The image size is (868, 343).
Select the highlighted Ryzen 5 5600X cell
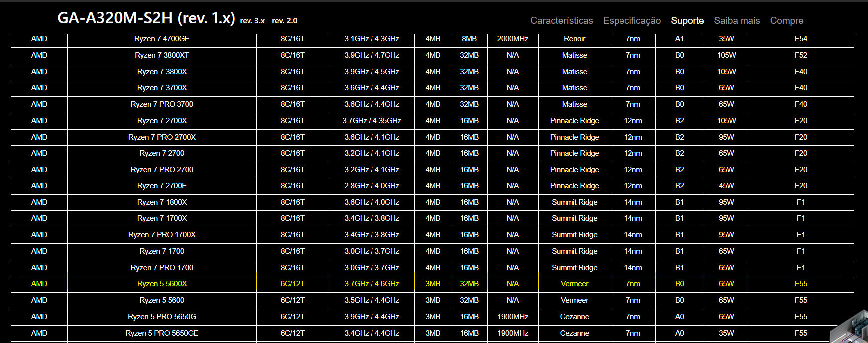pyautogui.click(x=162, y=284)
